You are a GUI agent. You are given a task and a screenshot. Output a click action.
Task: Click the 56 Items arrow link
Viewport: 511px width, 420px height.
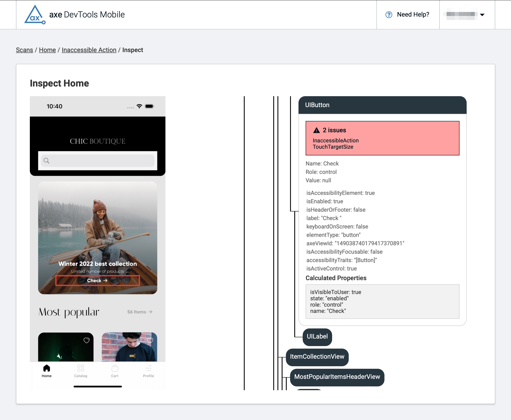click(140, 312)
